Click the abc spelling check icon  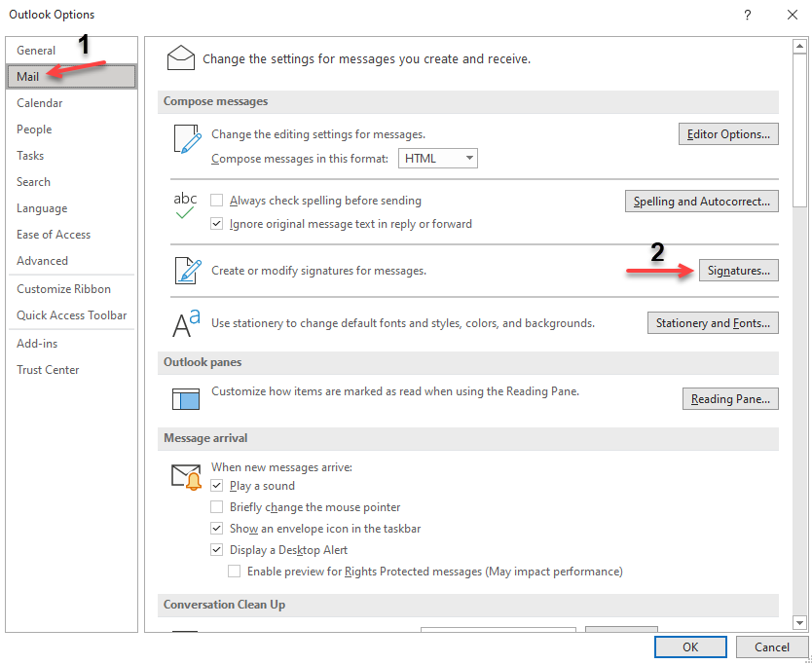(x=185, y=205)
